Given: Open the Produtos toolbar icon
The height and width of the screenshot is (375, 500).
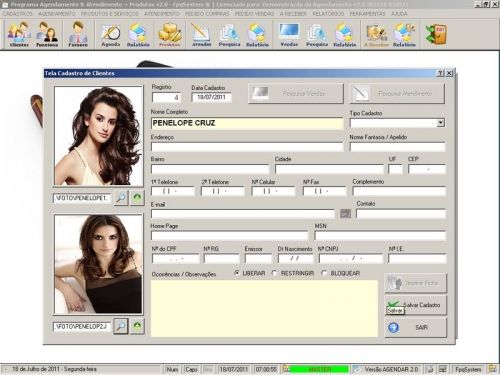Looking at the screenshot, I should 170,34.
